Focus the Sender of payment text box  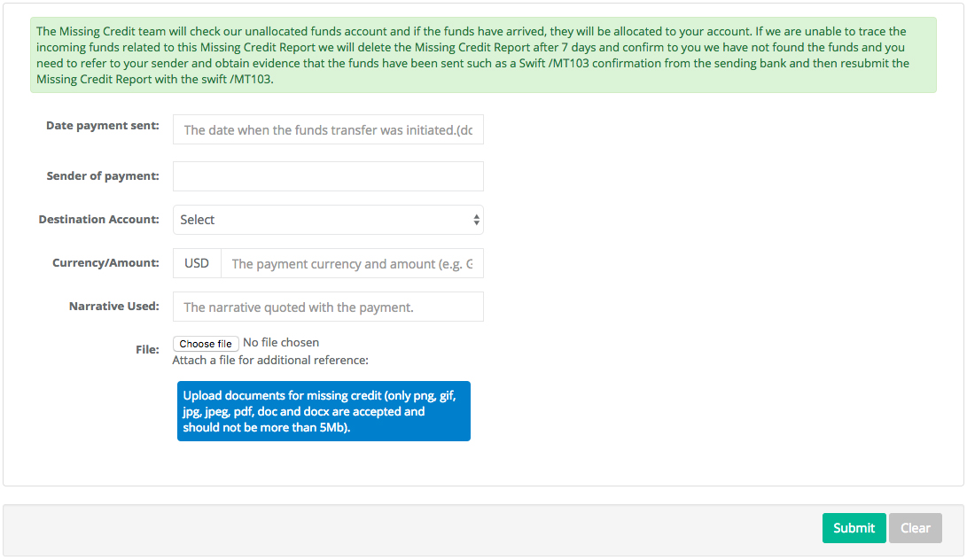pyautogui.click(x=328, y=176)
